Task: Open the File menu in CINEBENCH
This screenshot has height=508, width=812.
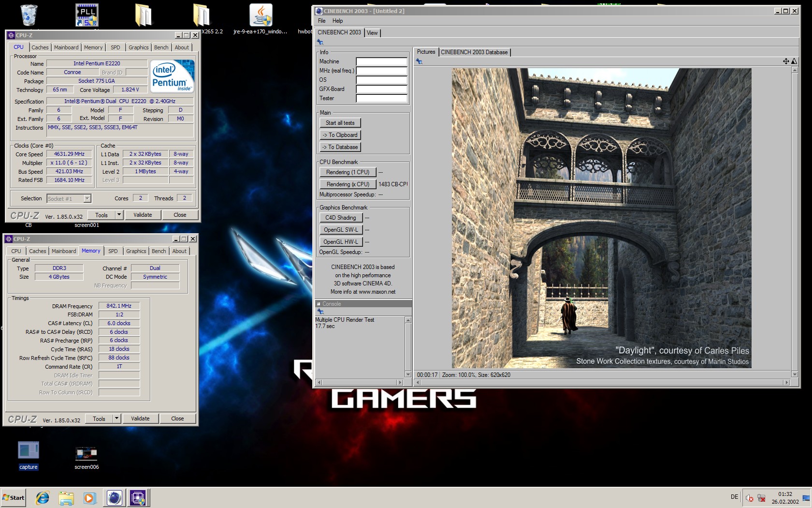Action: pyautogui.click(x=322, y=21)
